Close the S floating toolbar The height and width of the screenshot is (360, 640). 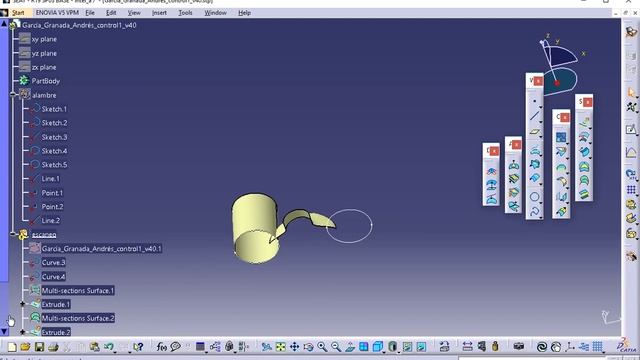588,102
